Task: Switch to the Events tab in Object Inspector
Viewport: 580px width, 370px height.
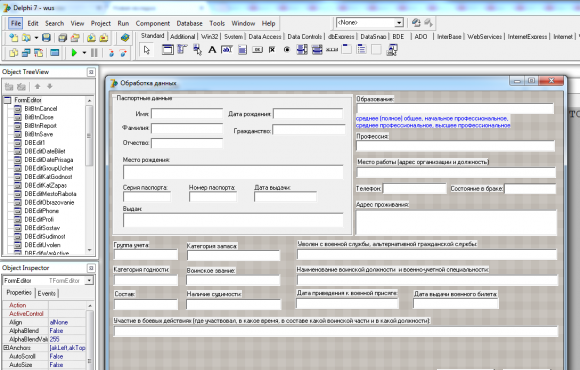Action: point(47,293)
